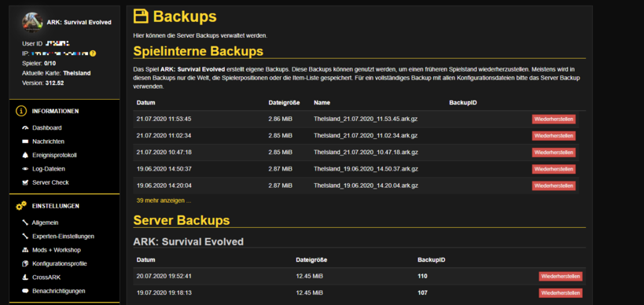
Task: Click backup ID 110
Action: click(x=422, y=276)
